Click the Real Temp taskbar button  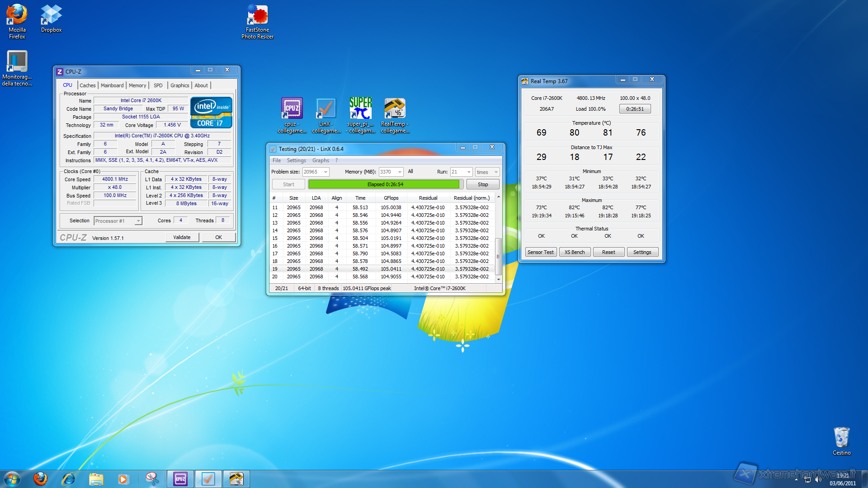point(236,479)
